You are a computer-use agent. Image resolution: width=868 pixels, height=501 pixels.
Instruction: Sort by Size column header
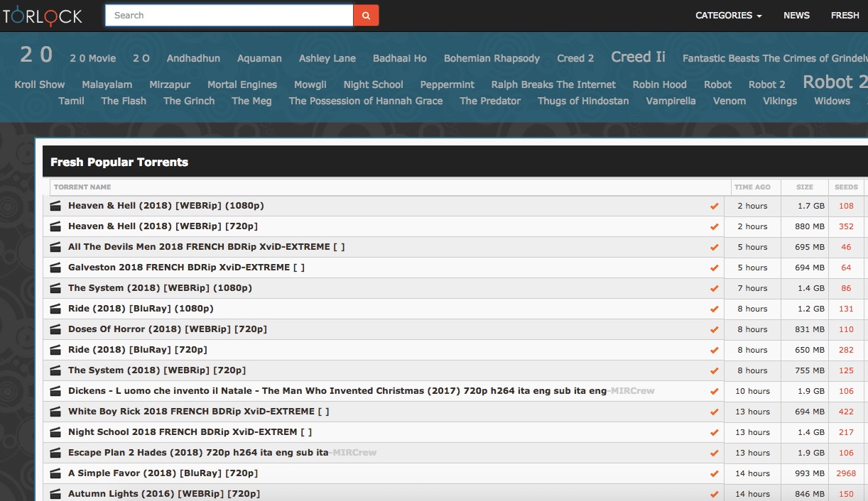click(805, 187)
